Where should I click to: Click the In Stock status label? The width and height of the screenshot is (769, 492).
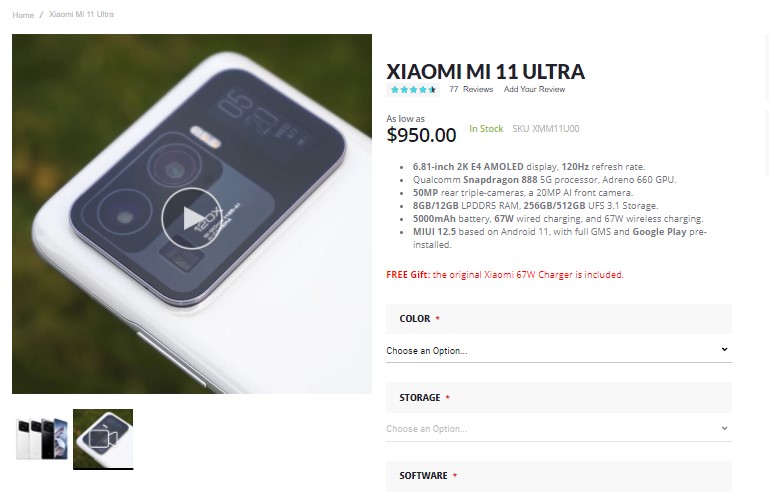(x=486, y=129)
